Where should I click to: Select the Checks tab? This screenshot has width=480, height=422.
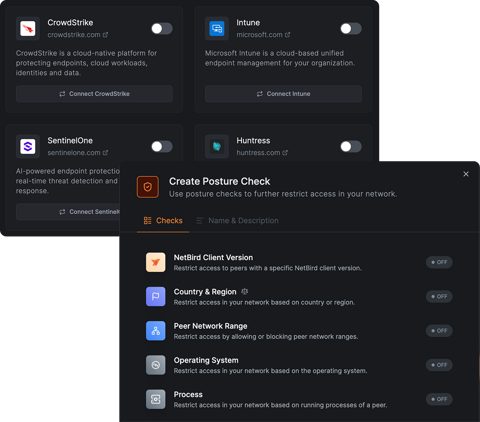pos(163,221)
